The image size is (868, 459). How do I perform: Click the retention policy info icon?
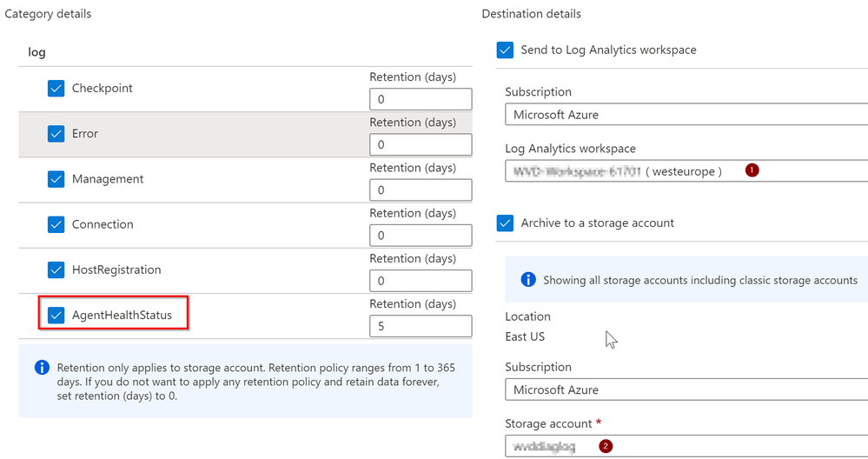point(42,368)
